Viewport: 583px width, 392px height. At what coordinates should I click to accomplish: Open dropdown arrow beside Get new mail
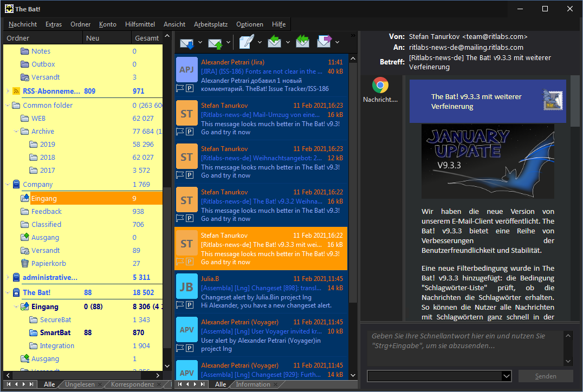click(200, 42)
